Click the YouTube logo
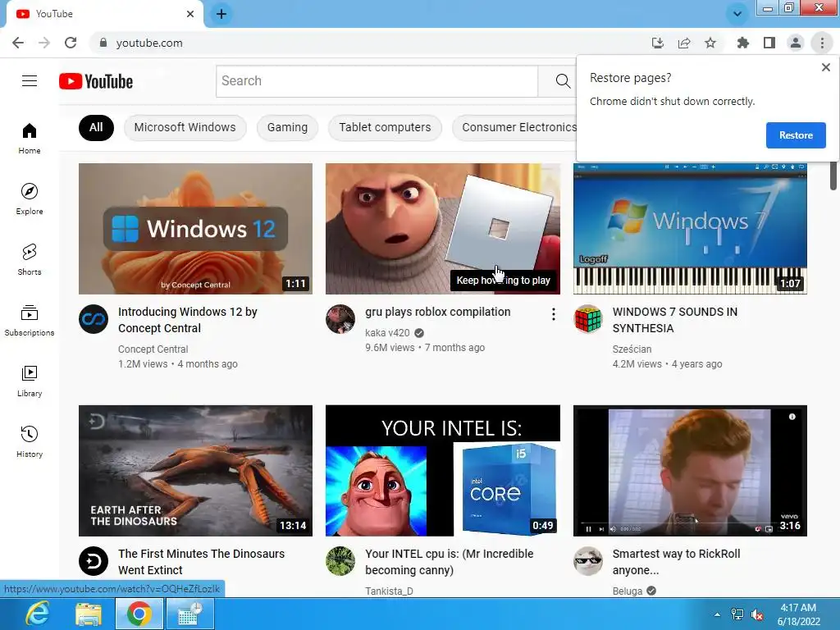Viewport: 840px width, 630px height. (96, 81)
